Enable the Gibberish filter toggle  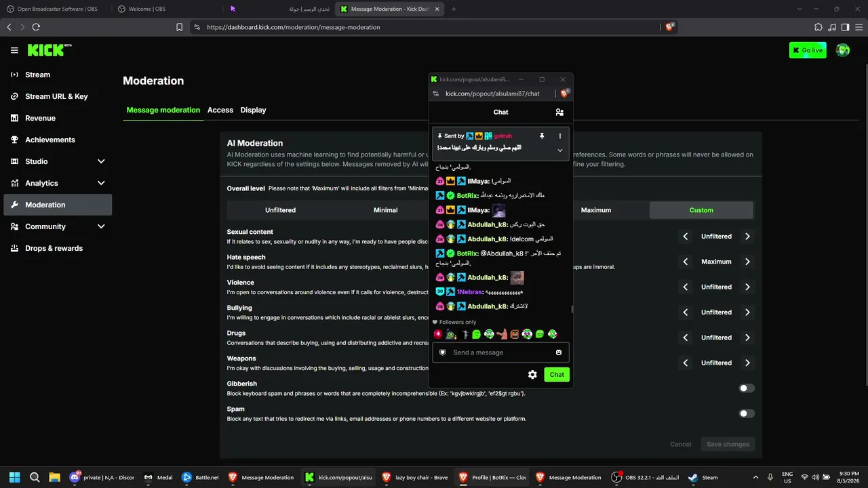(747, 388)
